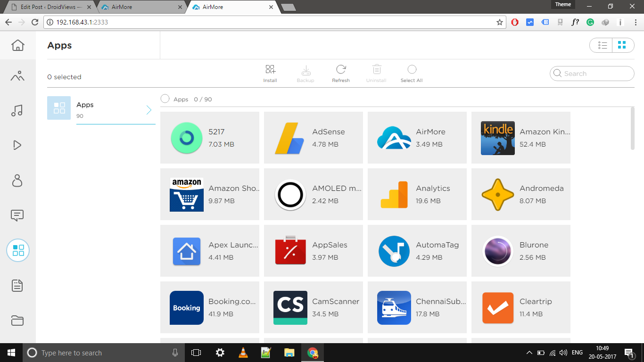The image size is (644, 362).
Task: Click the Search apps field
Action: (592, 74)
